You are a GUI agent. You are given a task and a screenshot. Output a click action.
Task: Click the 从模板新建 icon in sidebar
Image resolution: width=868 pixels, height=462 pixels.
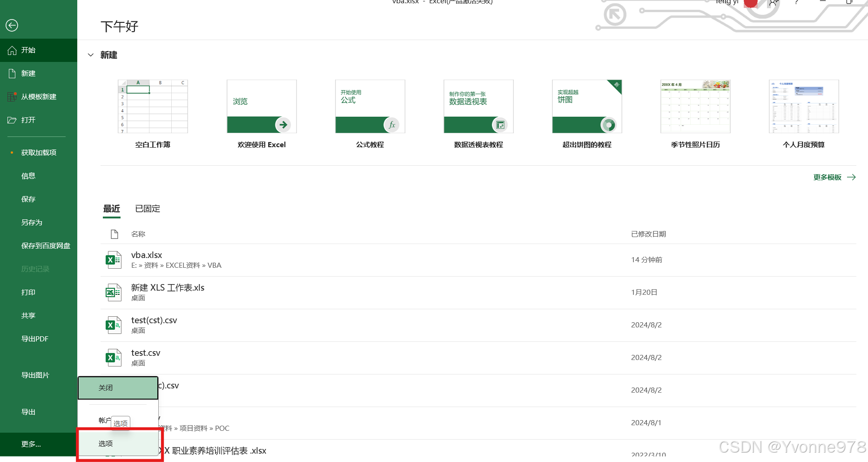(12, 97)
